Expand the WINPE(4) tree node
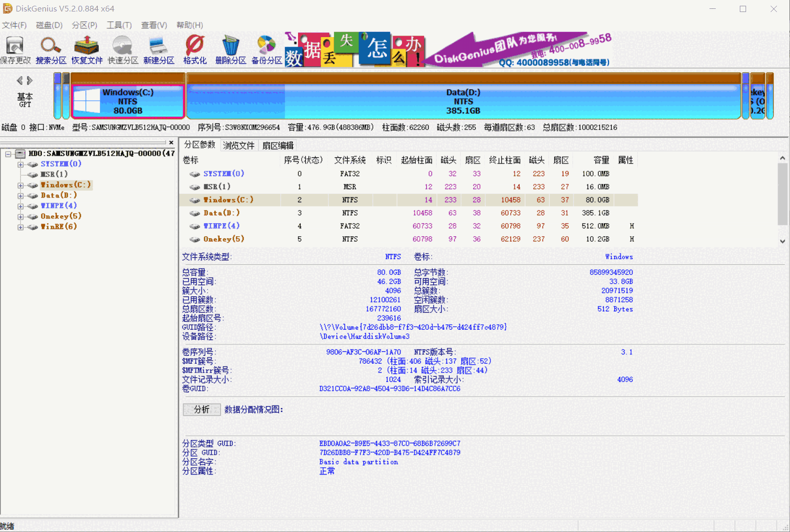790x532 pixels. click(19, 205)
